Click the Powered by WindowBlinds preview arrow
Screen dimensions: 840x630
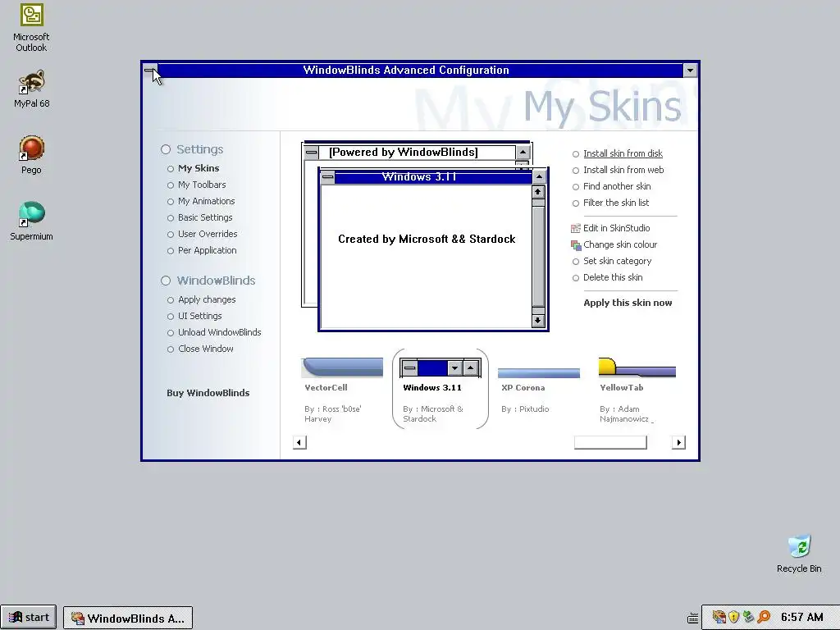pyautogui.click(x=523, y=152)
